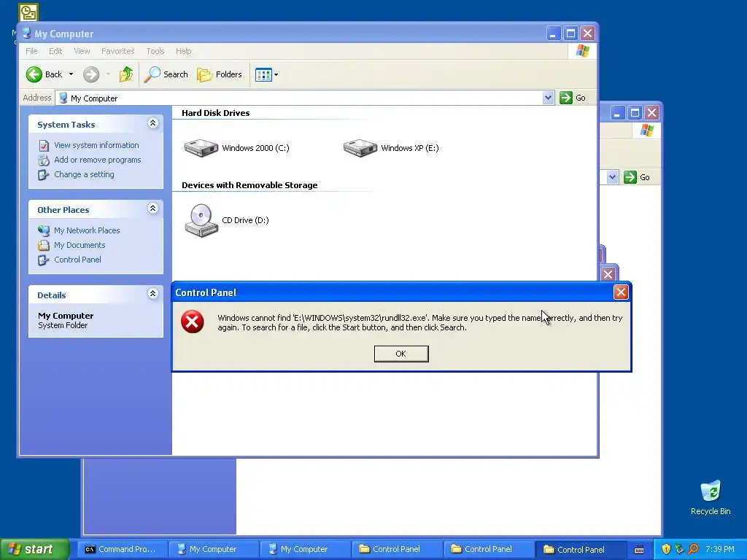Click Change a setting link
The image size is (747, 560).
click(85, 174)
